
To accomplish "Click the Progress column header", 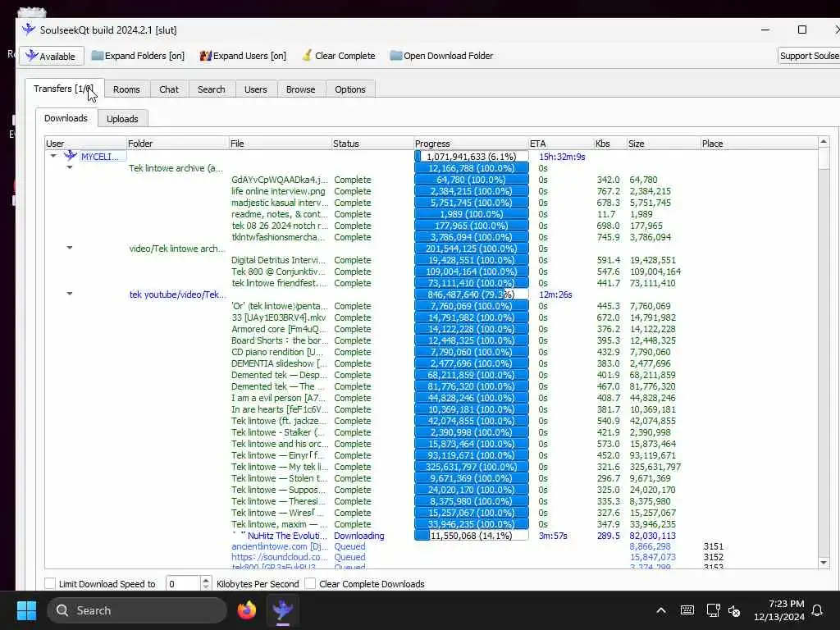I will (471, 144).
